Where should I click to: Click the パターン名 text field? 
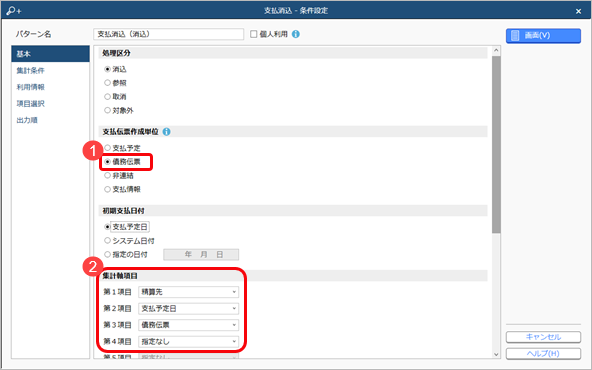168,34
